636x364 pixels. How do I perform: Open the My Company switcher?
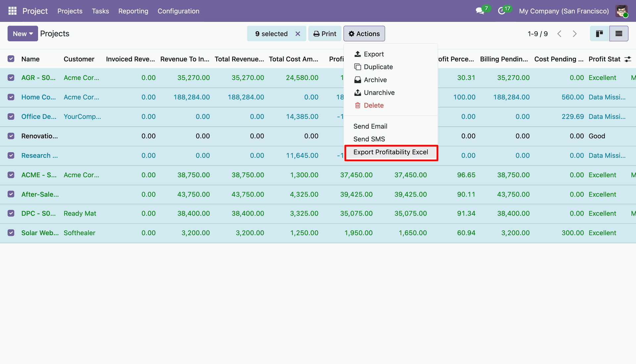(564, 11)
